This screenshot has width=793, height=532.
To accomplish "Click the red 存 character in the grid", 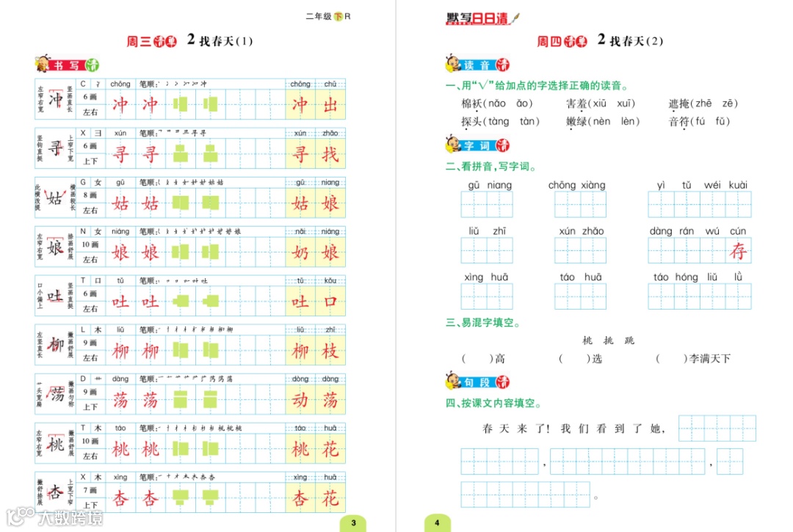I will (739, 251).
